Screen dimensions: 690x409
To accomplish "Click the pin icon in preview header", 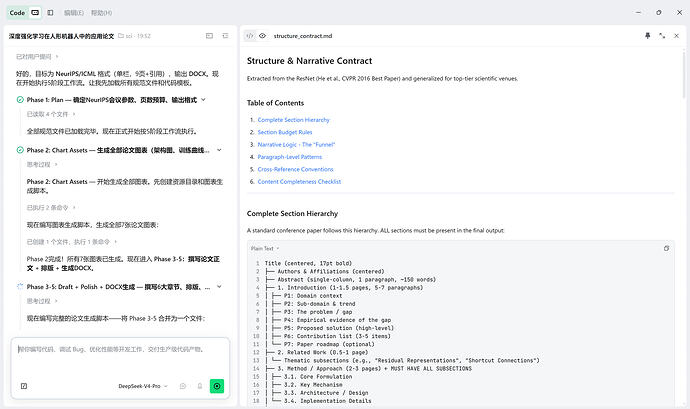I will (647, 36).
